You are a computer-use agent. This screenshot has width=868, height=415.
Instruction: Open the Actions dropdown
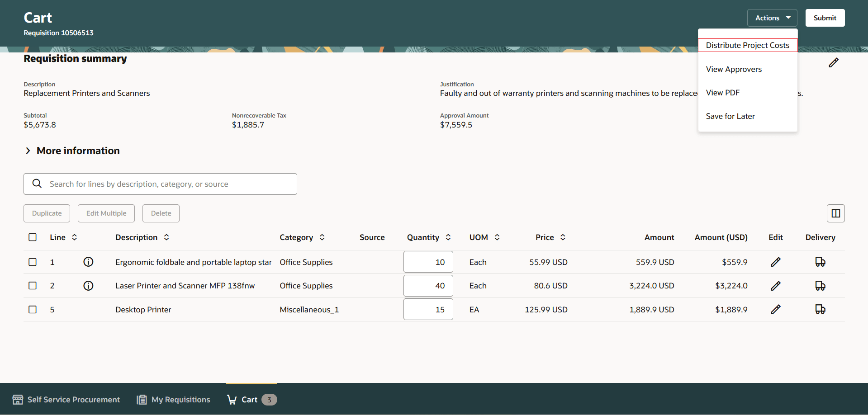coord(771,18)
